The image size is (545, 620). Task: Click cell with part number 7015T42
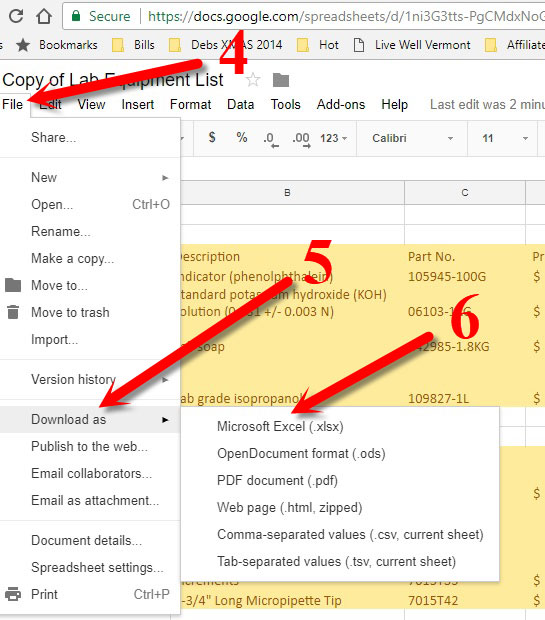465,600
